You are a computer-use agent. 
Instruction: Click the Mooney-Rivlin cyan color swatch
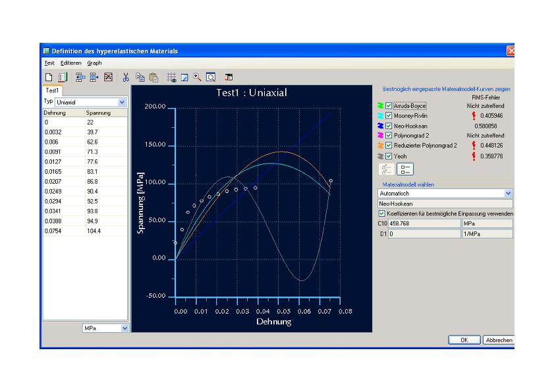tap(380, 115)
